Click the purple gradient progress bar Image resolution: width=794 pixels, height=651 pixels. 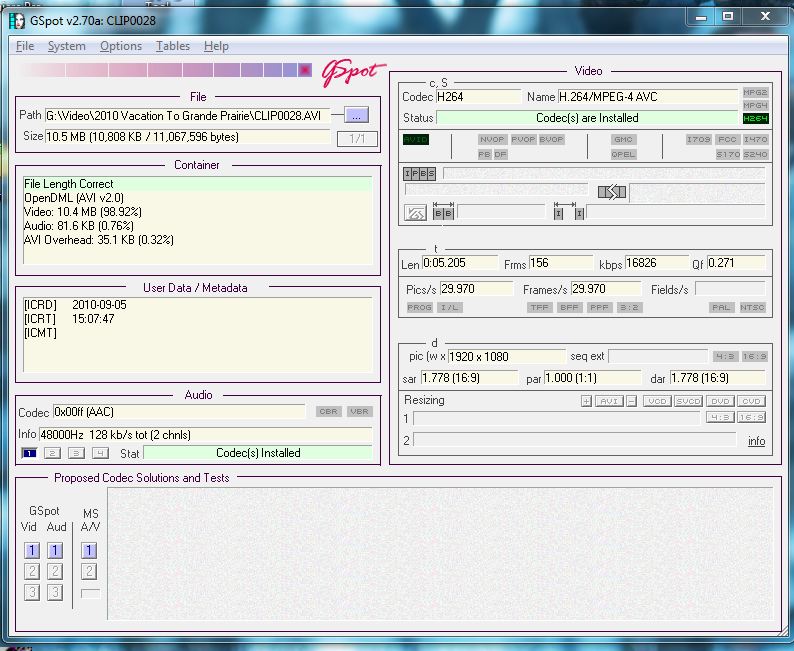(160, 70)
